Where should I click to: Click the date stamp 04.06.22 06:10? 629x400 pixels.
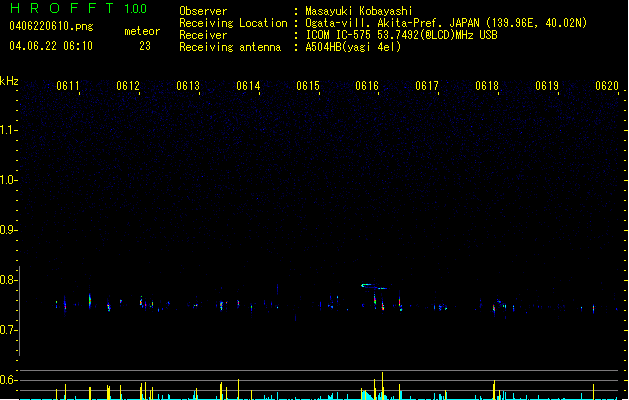(x=51, y=46)
